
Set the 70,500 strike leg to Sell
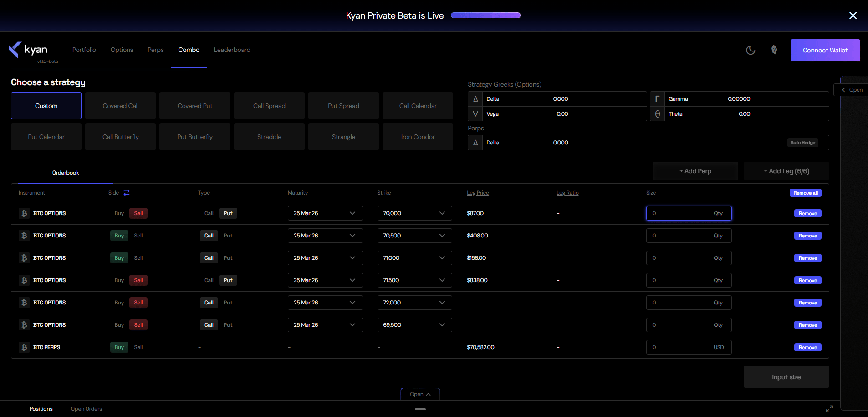(x=138, y=236)
